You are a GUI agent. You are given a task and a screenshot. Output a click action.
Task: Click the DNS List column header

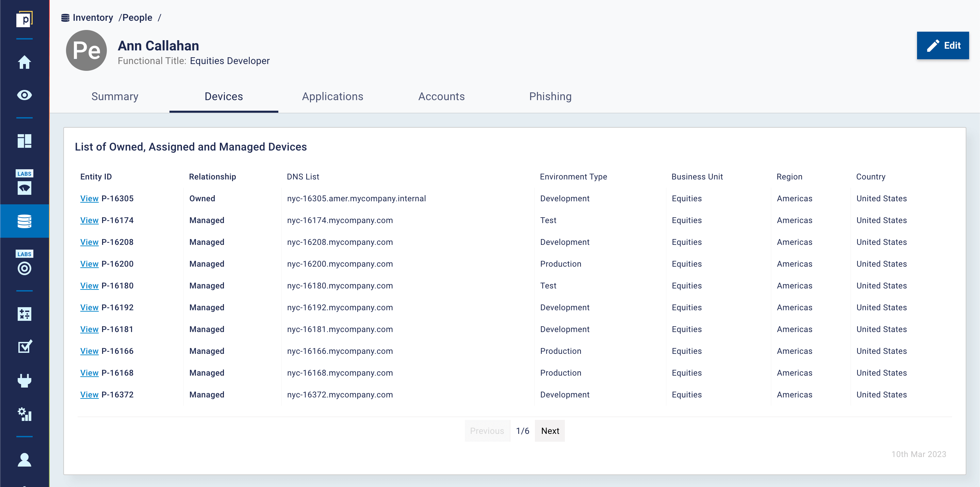point(303,177)
